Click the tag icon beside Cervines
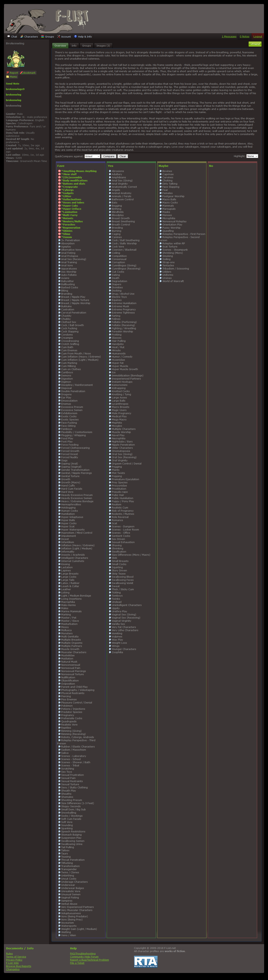The width and height of the screenshot is (268, 980). [x=160, y=177]
